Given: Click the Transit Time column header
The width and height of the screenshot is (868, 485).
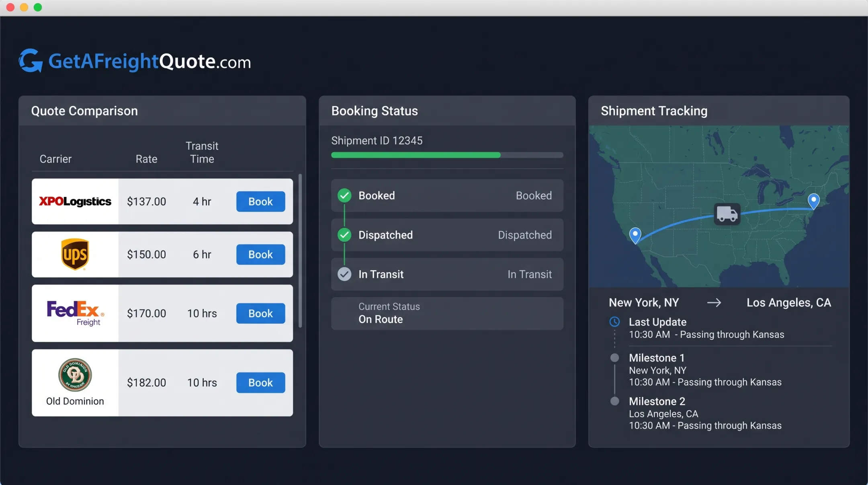Looking at the screenshot, I should click(x=202, y=152).
